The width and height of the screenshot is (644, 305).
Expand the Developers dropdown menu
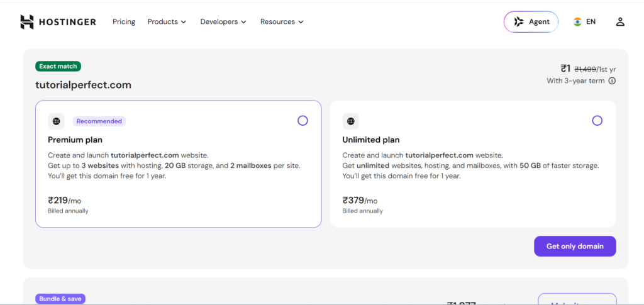pos(223,22)
